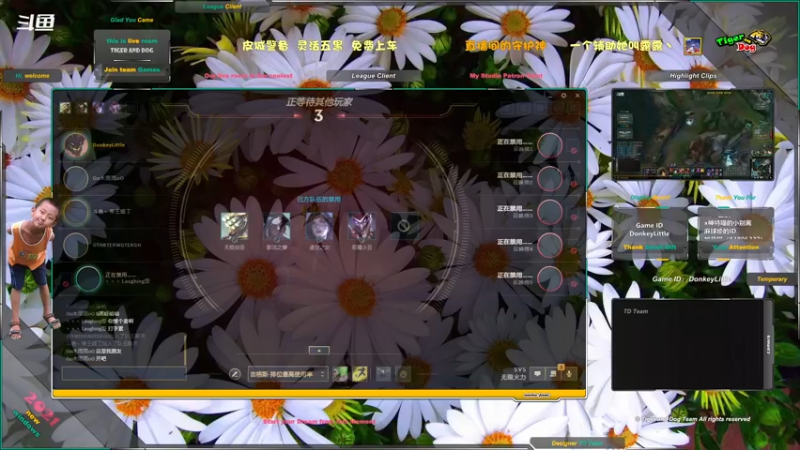The height and width of the screenshot is (450, 800).
Task: Click the settings gear in League client header
Action: [564, 95]
